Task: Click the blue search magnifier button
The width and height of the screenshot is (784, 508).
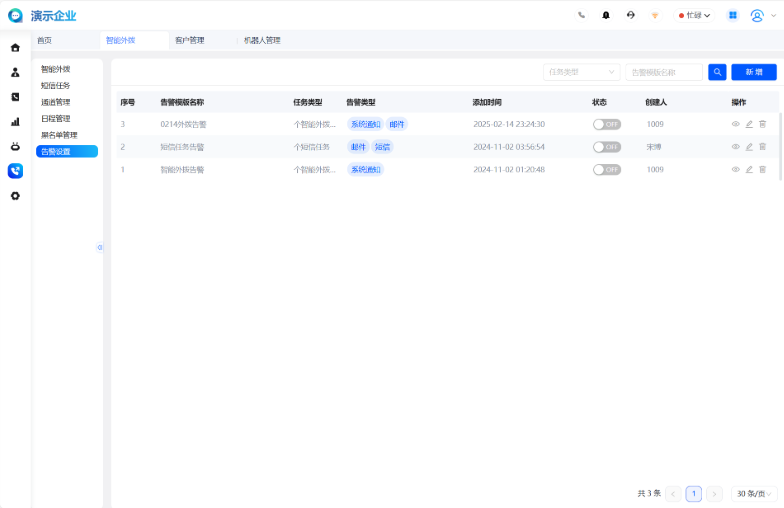Action: pyautogui.click(x=717, y=72)
